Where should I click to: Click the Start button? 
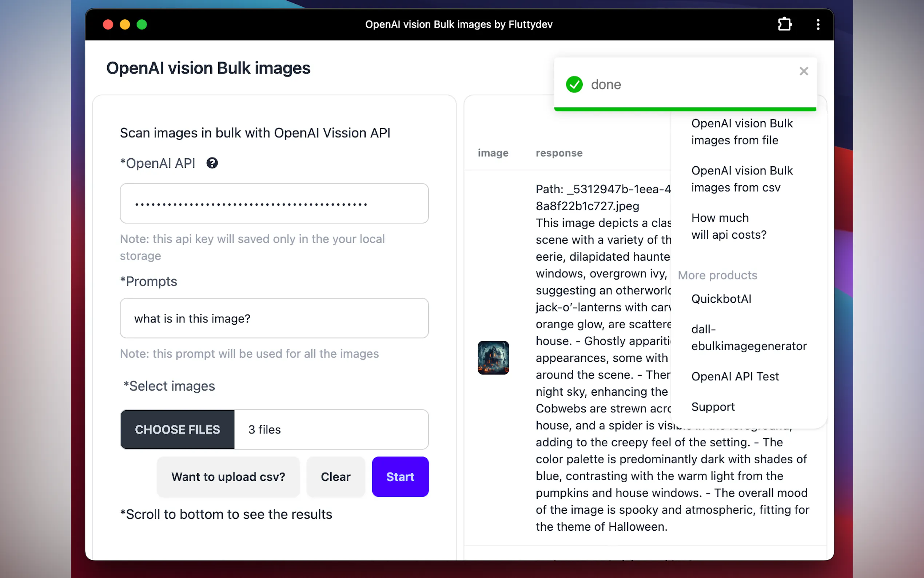click(400, 477)
